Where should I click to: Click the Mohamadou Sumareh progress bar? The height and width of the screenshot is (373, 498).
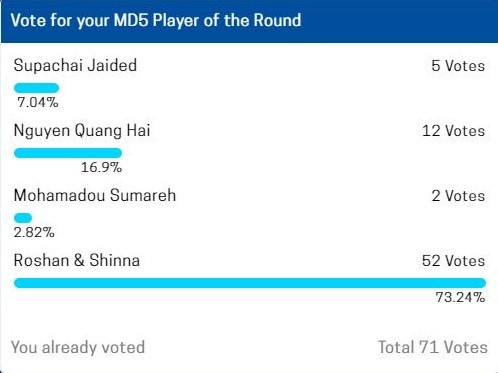[23, 218]
